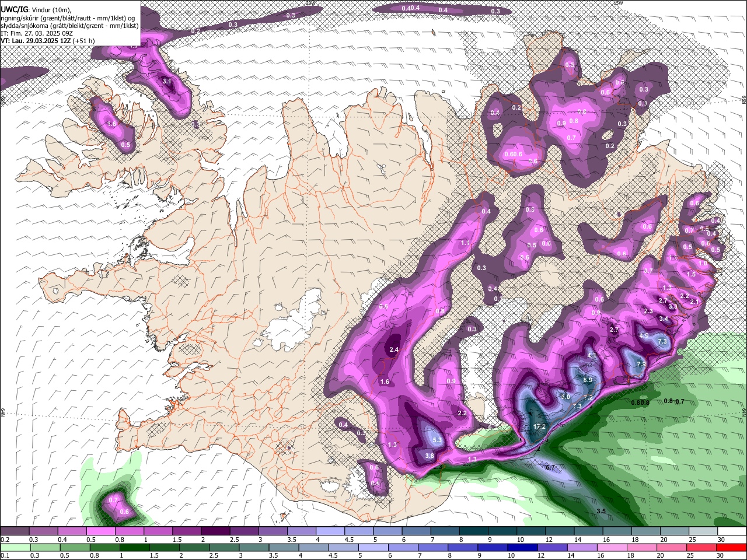The image size is (747, 560).
Task: Click the white 30 swatch in top legend row
Action: (731, 531)
